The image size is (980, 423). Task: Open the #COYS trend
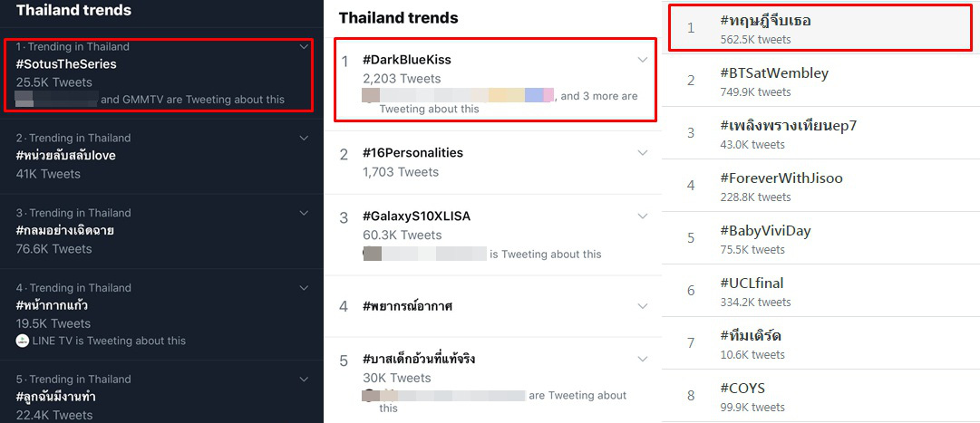[x=742, y=389]
